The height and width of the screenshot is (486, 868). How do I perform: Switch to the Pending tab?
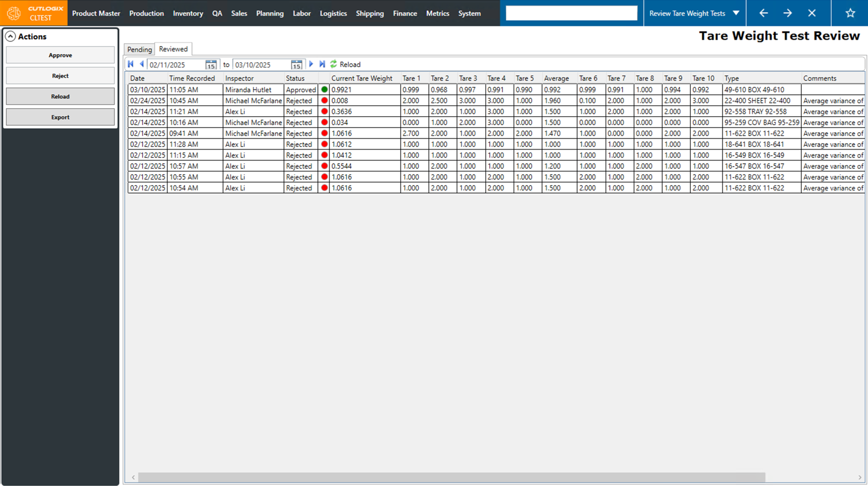pyautogui.click(x=139, y=49)
